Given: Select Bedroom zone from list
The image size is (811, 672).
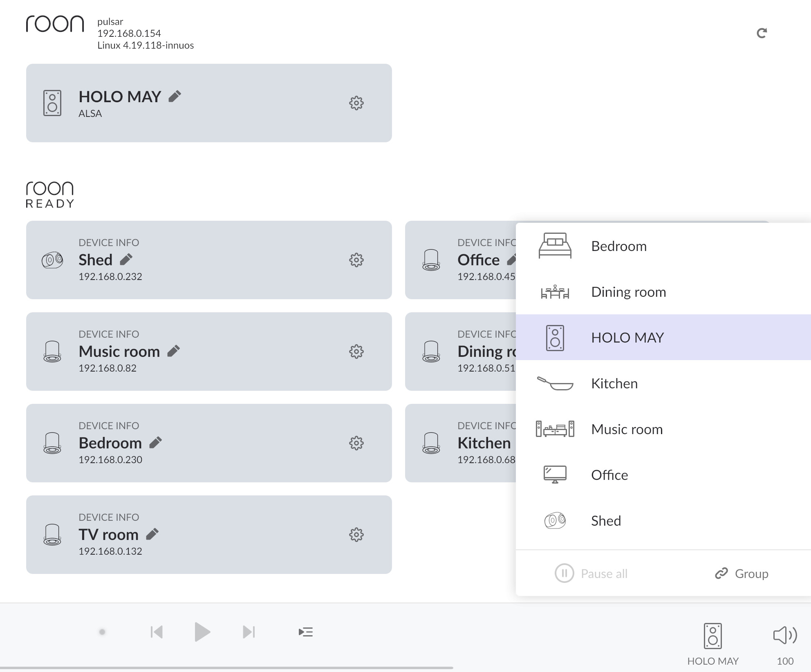Looking at the screenshot, I should pyautogui.click(x=618, y=246).
